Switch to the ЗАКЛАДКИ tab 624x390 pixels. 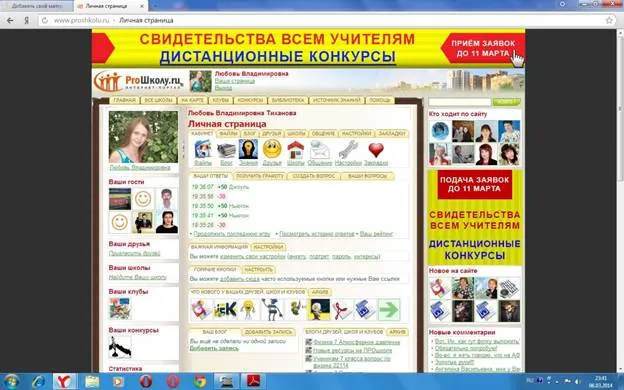(x=392, y=134)
